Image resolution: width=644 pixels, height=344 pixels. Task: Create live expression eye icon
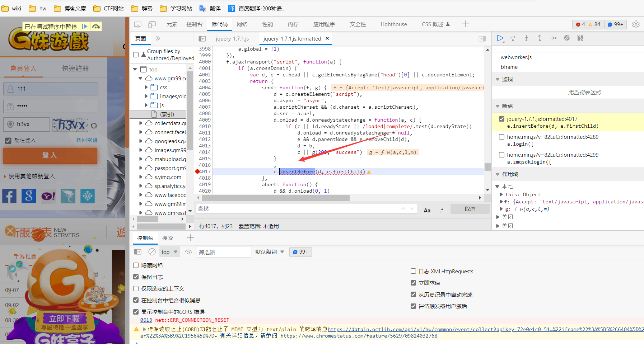(188, 252)
